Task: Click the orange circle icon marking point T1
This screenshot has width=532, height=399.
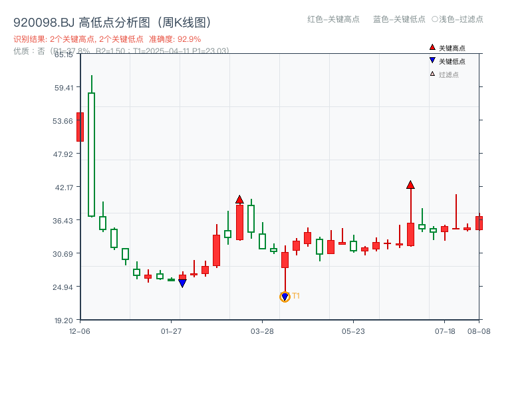Action: coord(285,296)
